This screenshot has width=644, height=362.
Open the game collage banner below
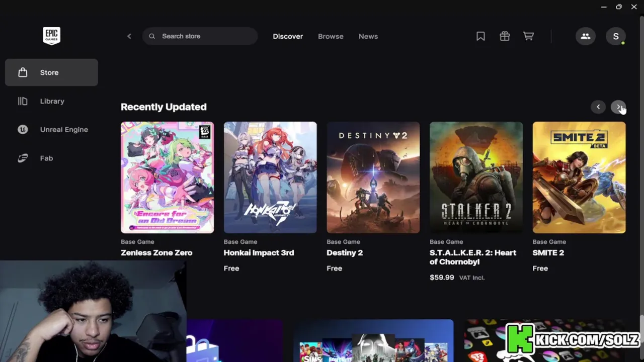373,340
